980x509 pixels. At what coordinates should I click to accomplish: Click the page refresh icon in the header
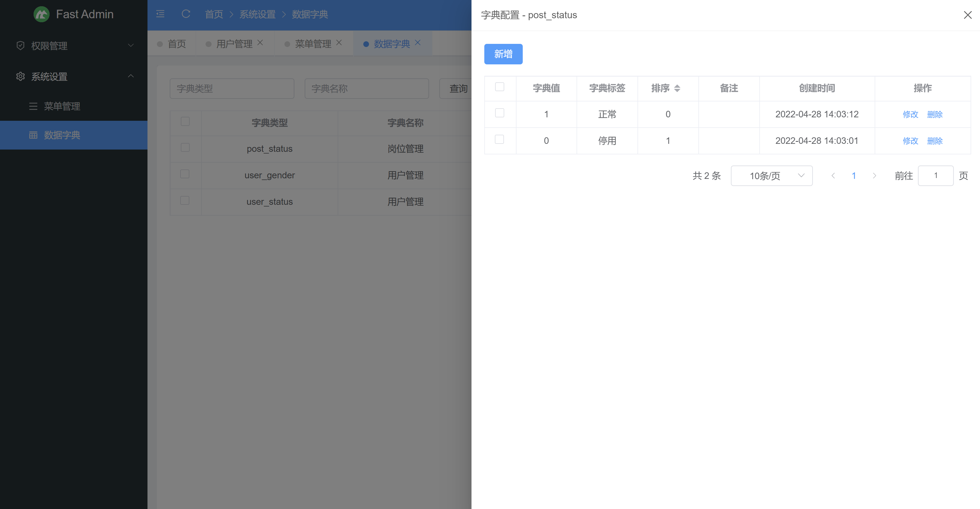coord(186,14)
